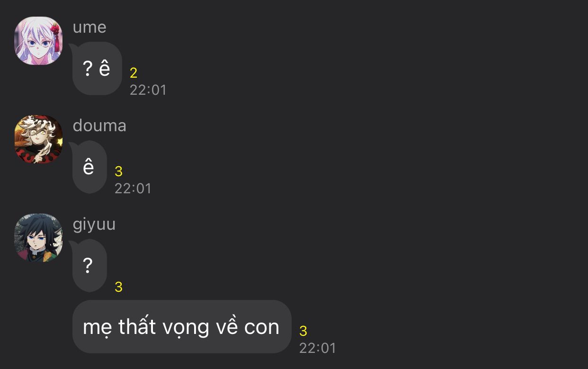Tap douma's avatar image

click(x=38, y=139)
